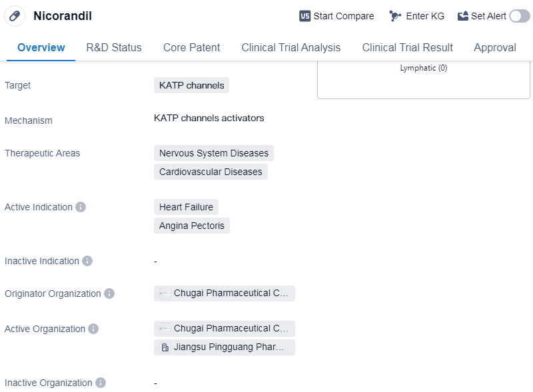The height and width of the screenshot is (392, 533).
Task: Click the Originator Organization info icon
Action: pyautogui.click(x=109, y=294)
